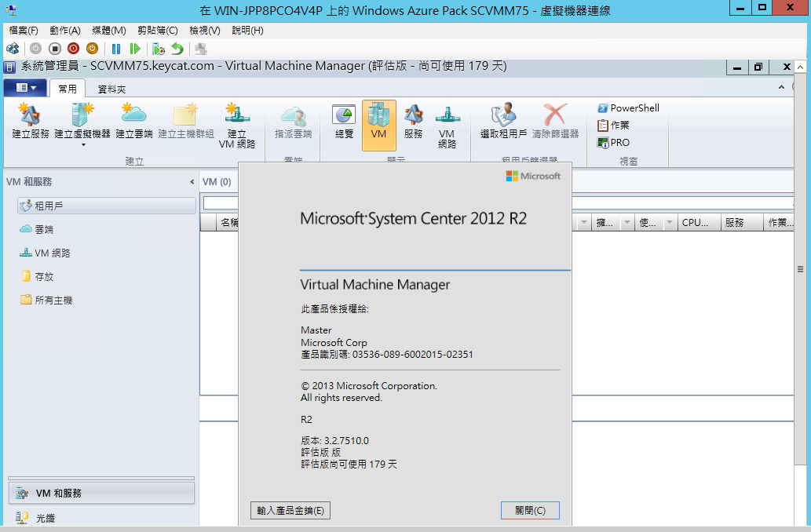The width and height of the screenshot is (811, 532).
Task: Open PowerShell from the ribbon
Action: (628, 108)
